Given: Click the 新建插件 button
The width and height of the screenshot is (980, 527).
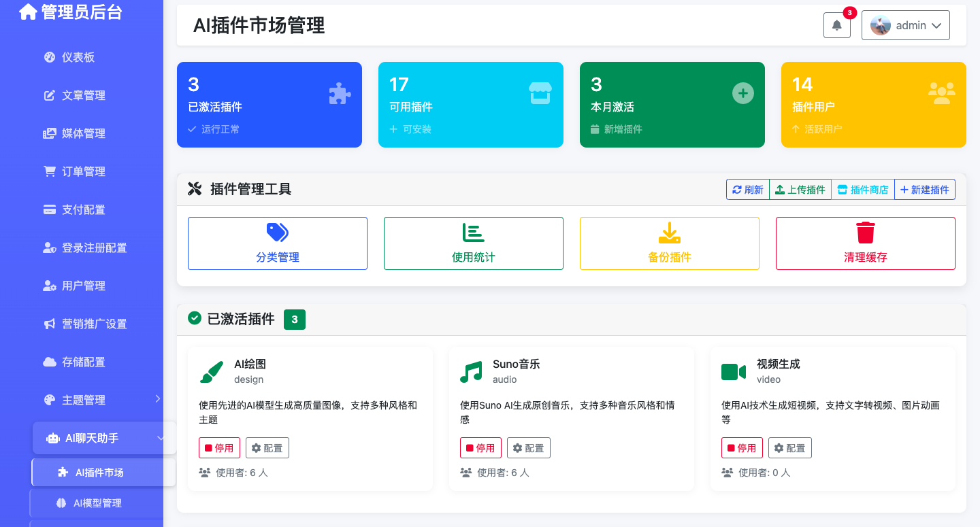Looking at the screenshot, I should tap(925, 190).
